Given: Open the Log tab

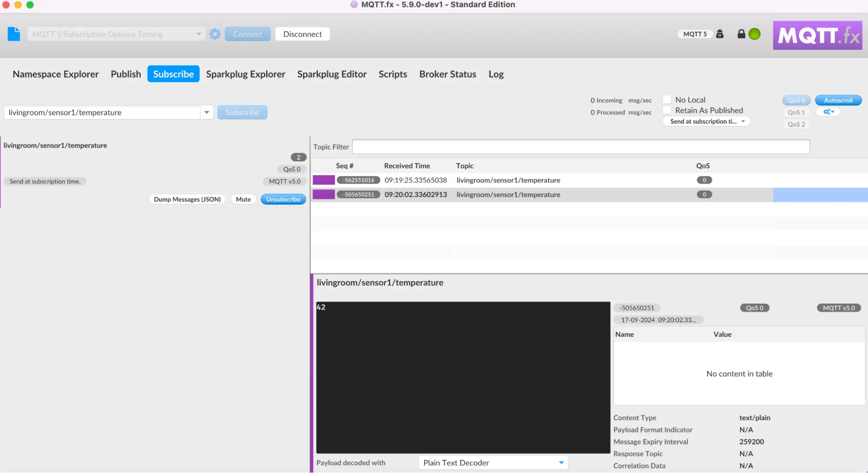Looking at the screenshot, I should [496, 74].
